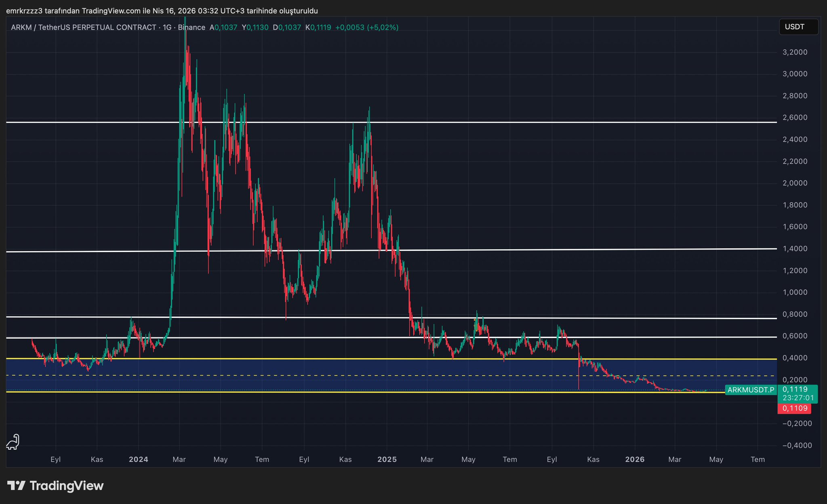Click the ARKMUSDT.P symbol label tag
The image size is (827, 504).
click(751, 390)
